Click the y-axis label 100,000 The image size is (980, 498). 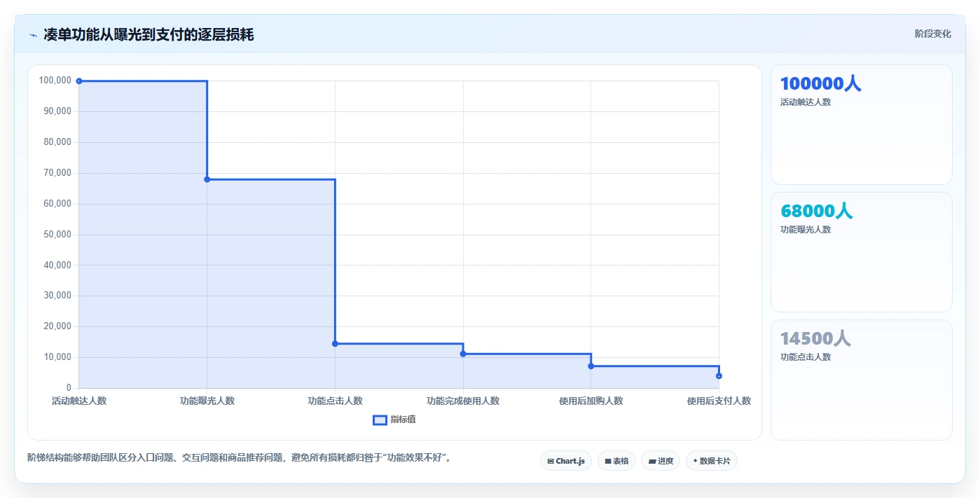click(x=55, y=81)
